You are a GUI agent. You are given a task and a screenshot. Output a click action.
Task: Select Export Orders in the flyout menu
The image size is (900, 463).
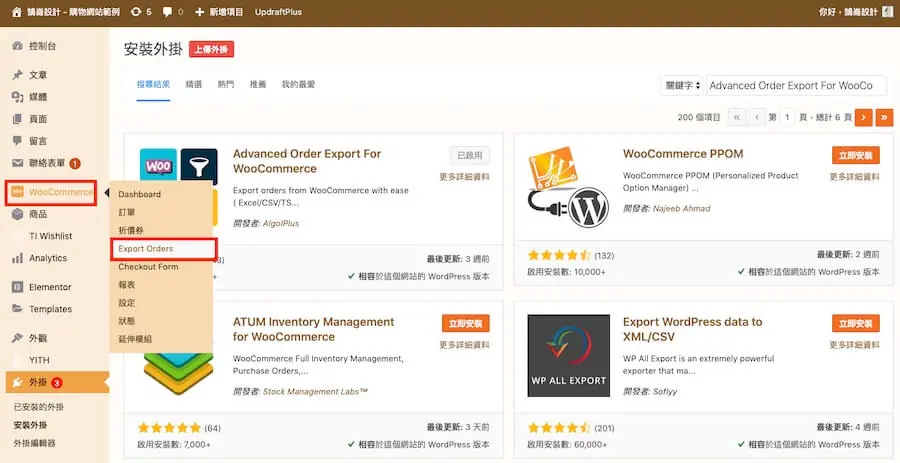(x=146, y=248)
